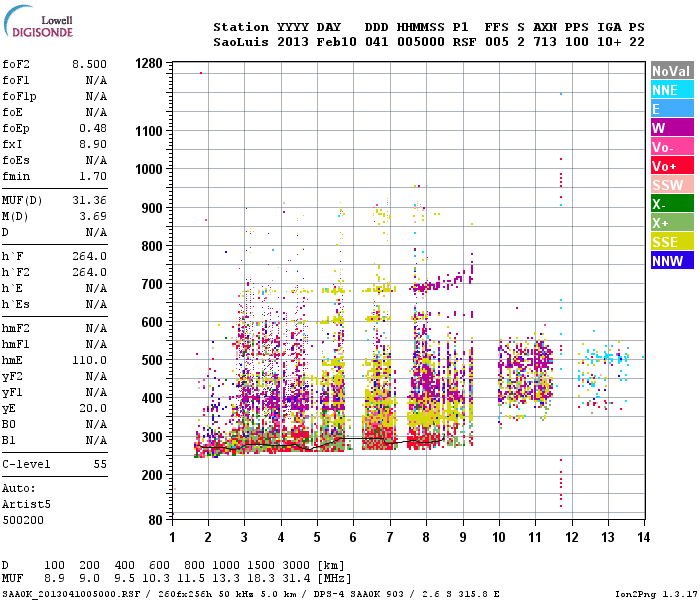Click the 3000 km distance column header
The width and height of the screenshot is (700, 600).
point(296,565)
